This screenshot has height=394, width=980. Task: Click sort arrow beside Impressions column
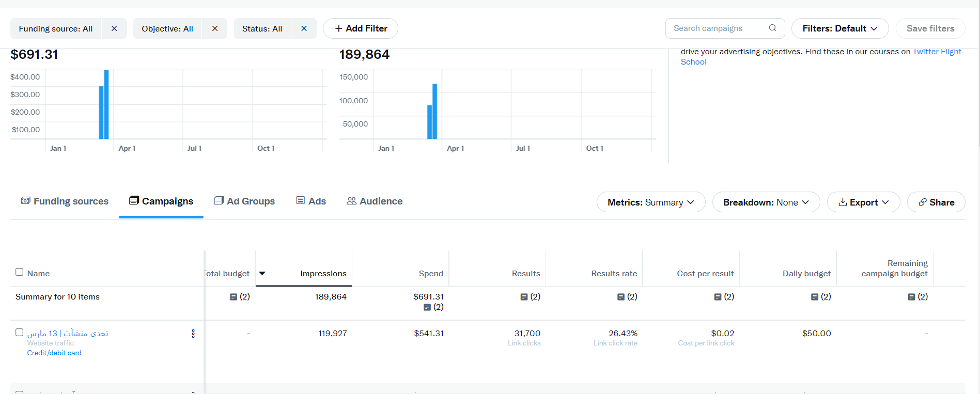[x=262, y=273]
